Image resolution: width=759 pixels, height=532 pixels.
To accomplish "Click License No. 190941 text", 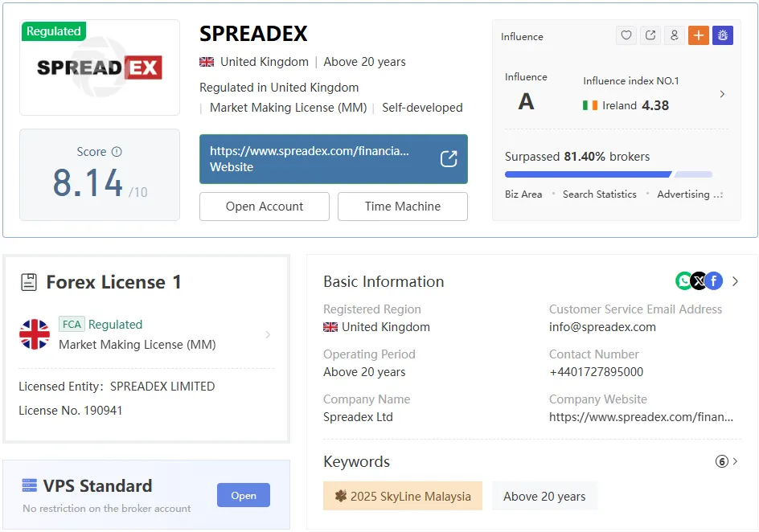I will [x=70, y=411].
